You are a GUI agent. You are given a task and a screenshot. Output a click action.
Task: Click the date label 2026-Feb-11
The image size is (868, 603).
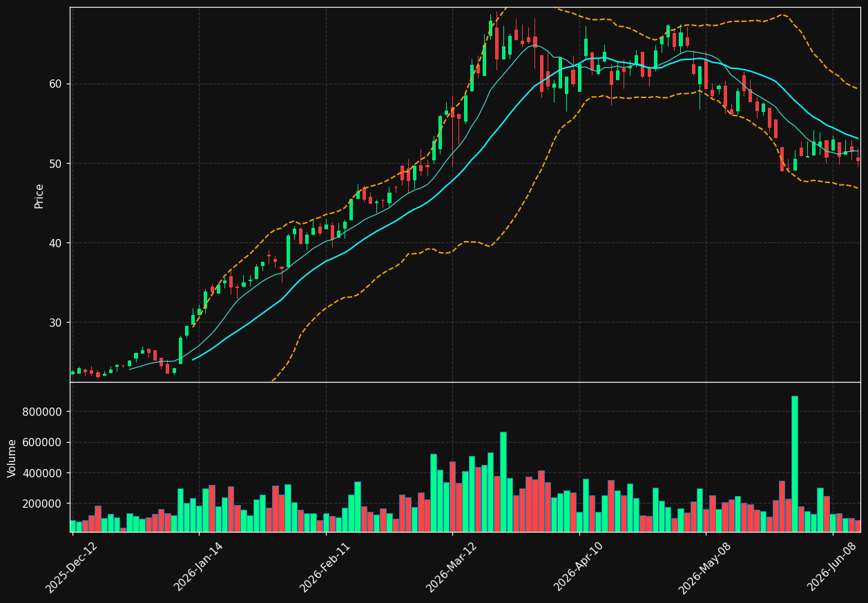click(325, 567)
